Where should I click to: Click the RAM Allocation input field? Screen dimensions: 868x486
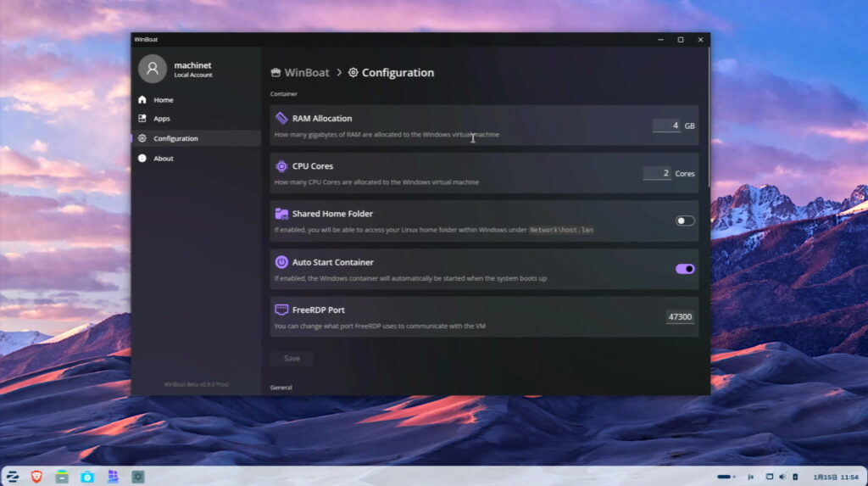666,126
